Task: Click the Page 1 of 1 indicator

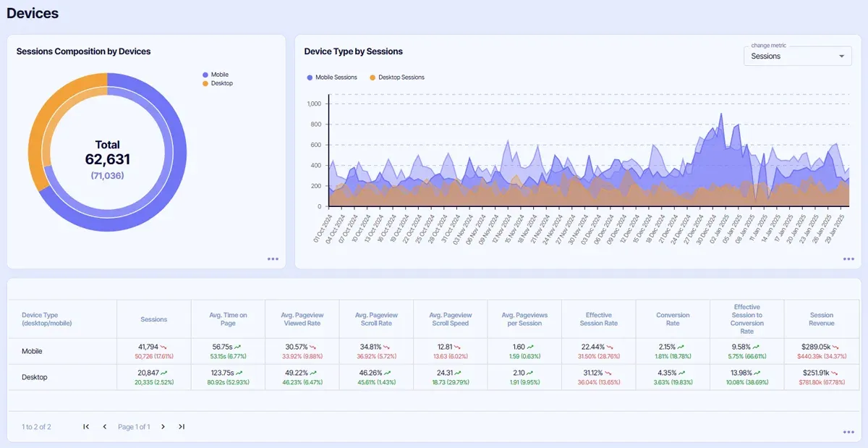Action: pos(134,427)
